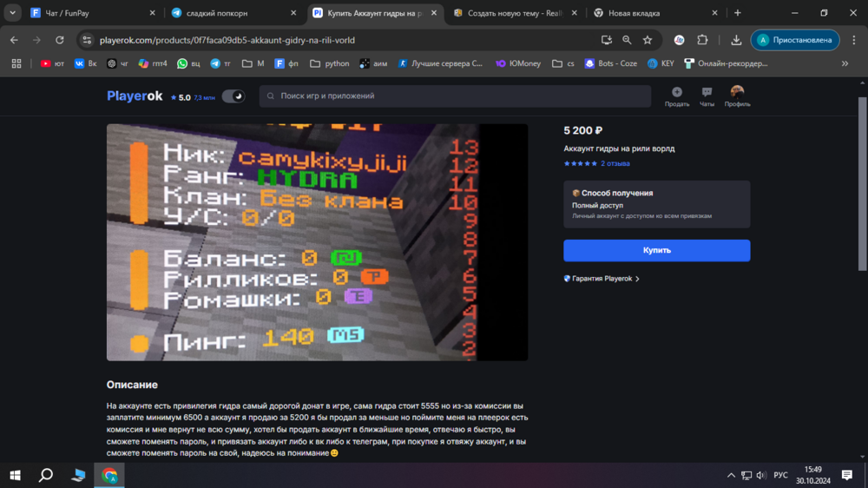Expand the Гарантия Playerok chevron link
The image size is (868, 488).
click(602, 279)
